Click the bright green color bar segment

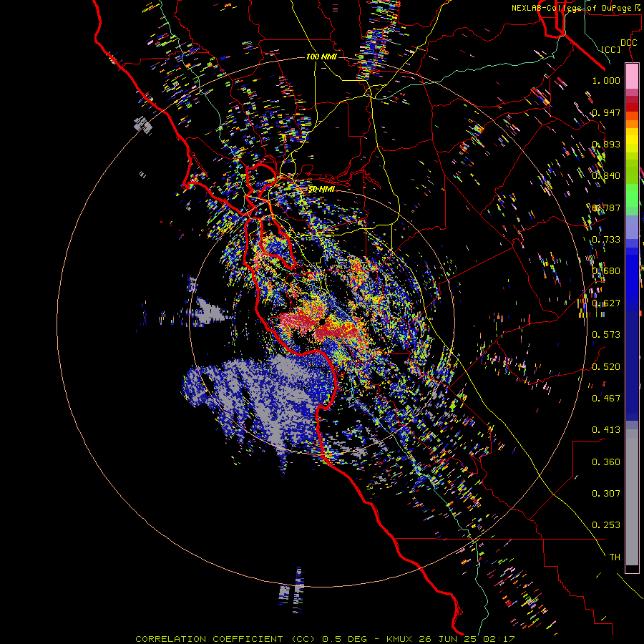pyautogui.click(x=632, y=195)
